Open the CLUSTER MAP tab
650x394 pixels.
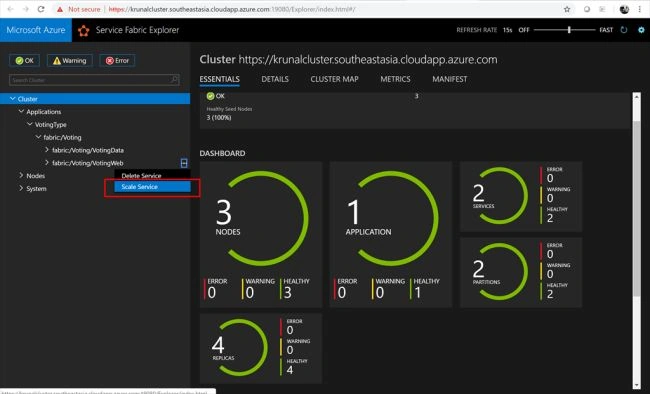tap(335, 79)
